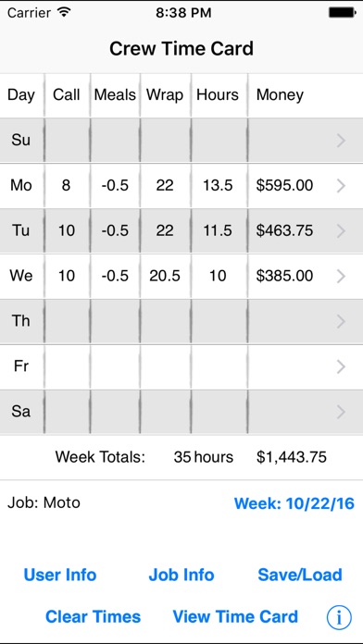Image resolution: width=363 pixels, height=644 pixels.
Task: Tap the Save/Load button
Action: 300,575
